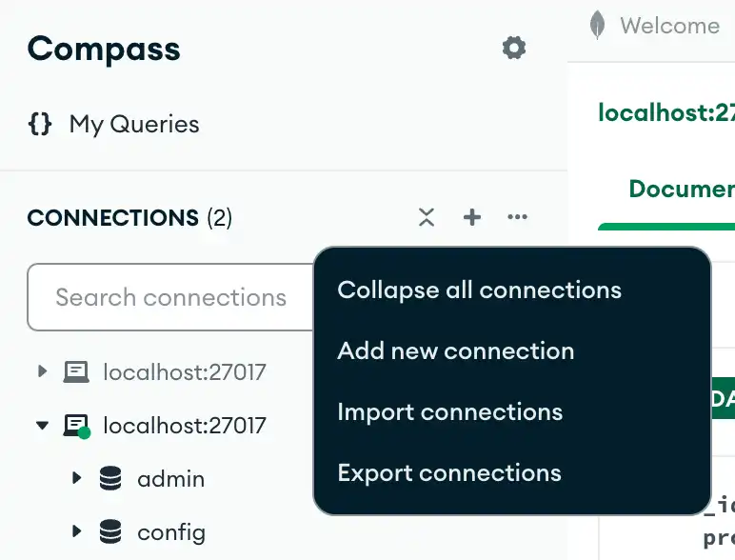The image size is (735, 560).
Task: Choose Export connections from menu
Action: pos(449,473)
